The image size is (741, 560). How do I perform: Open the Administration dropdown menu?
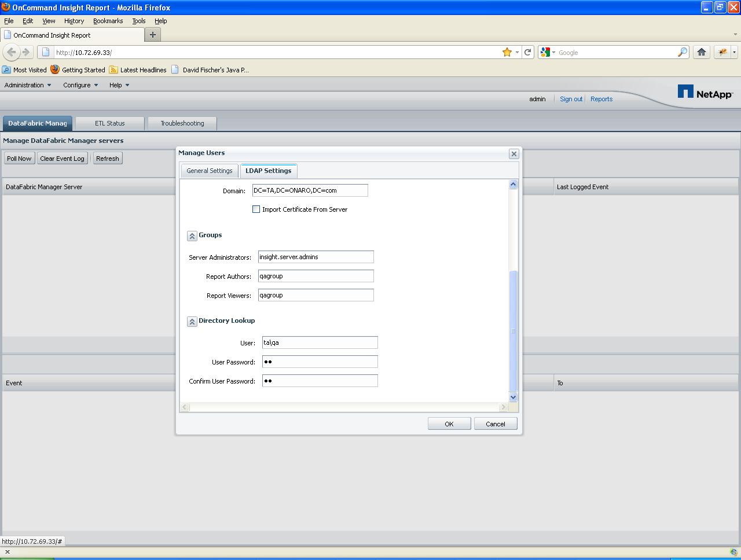click(28, 85)
